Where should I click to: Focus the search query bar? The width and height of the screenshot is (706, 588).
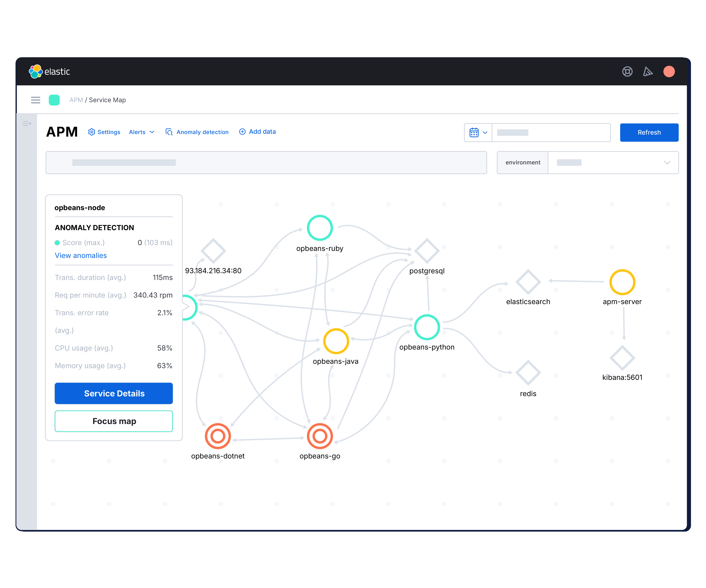266,163
